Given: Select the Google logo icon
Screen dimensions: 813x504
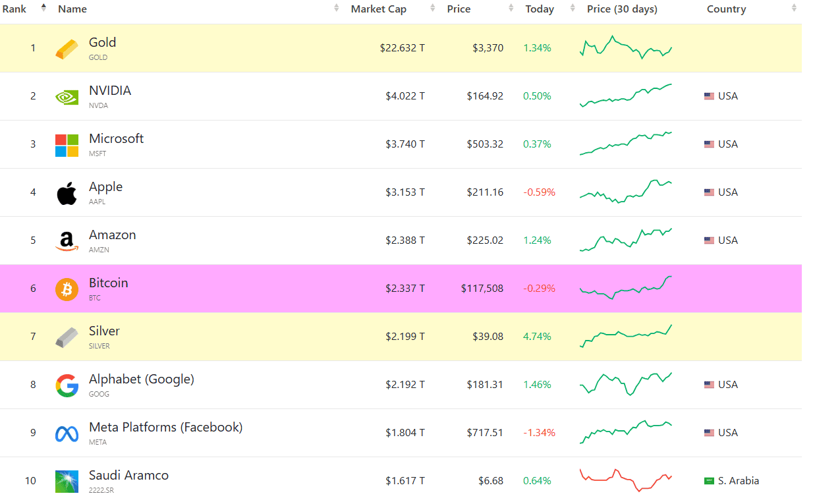Looking at the screenshot, I should click(66, 384).
